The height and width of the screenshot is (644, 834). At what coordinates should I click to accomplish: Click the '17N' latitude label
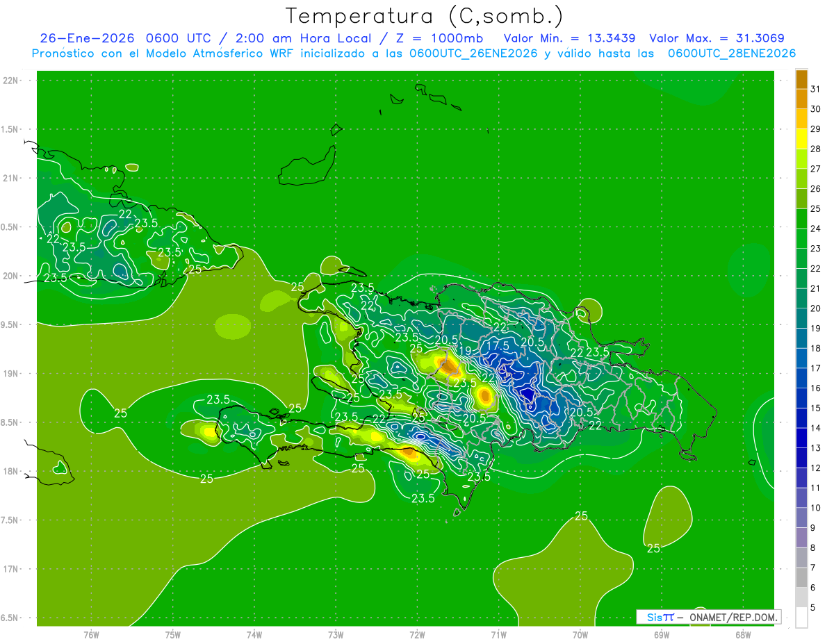click(10, 569)
